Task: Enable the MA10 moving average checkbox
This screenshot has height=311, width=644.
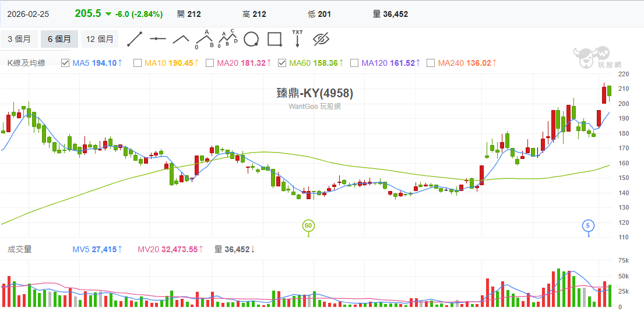Action: coord(138,63)
